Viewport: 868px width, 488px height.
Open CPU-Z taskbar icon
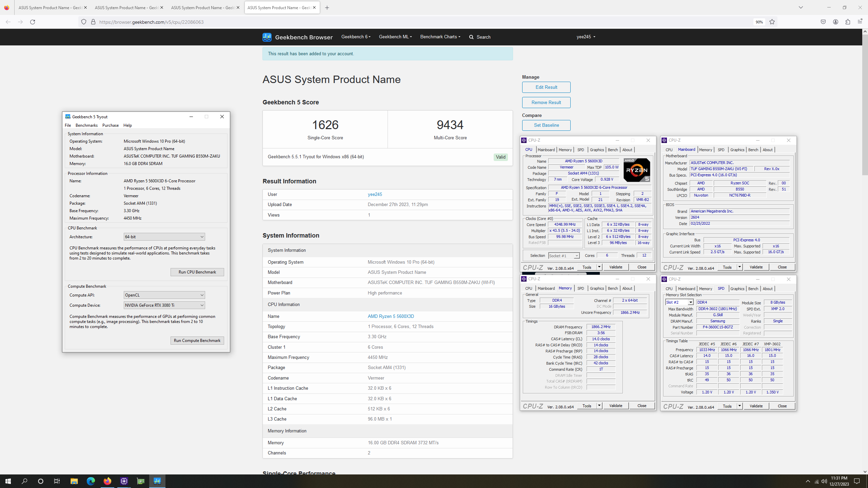pos(124,481)
